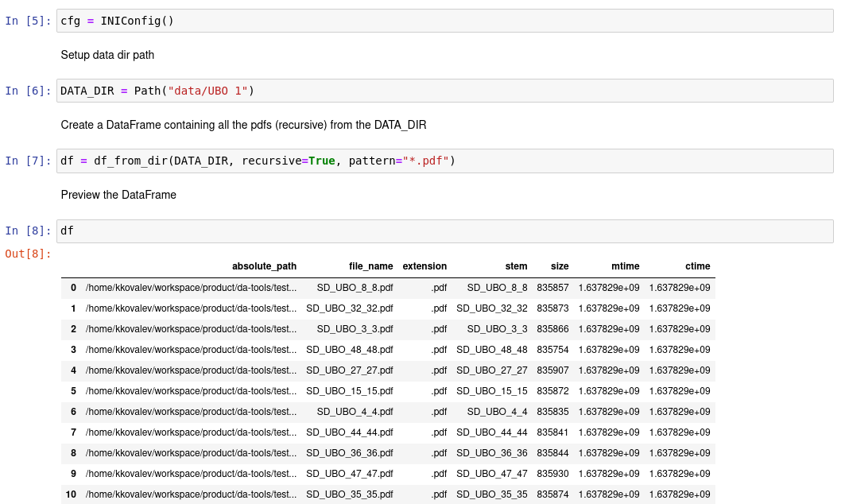Click size value 835874
The height and width of the screenshot is (504, 849).
(552, 494)
